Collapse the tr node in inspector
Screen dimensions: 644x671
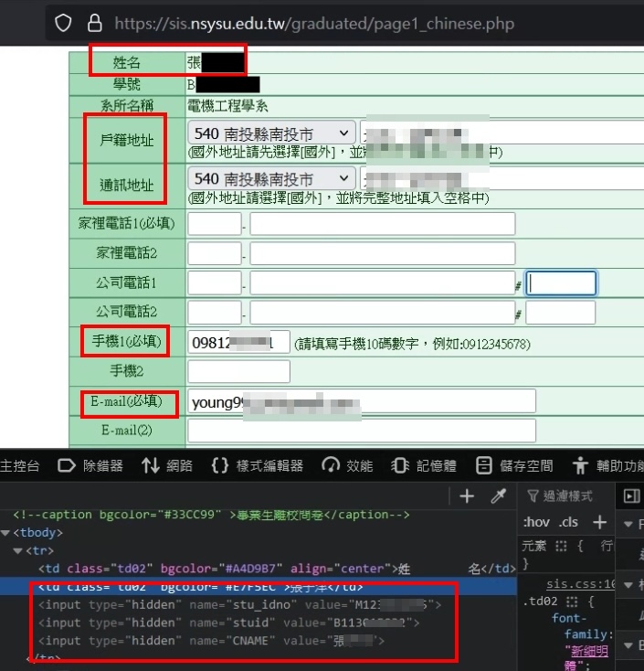click(18, 550)
